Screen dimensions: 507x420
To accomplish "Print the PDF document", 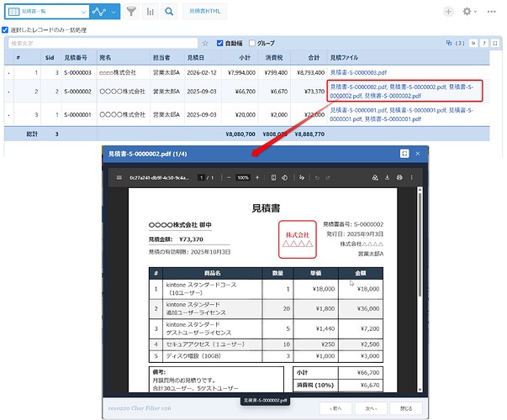I will pos(399,178).
